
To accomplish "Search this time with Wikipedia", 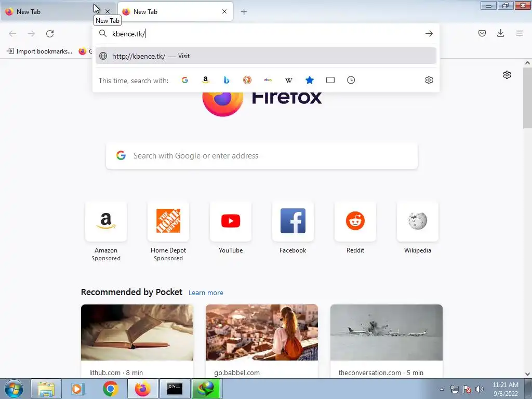I will click(289, 80).
